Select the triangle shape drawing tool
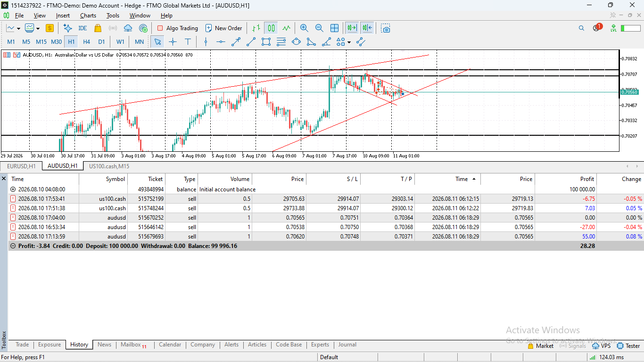This screenshot has height=362, width=644. [311, 42]
